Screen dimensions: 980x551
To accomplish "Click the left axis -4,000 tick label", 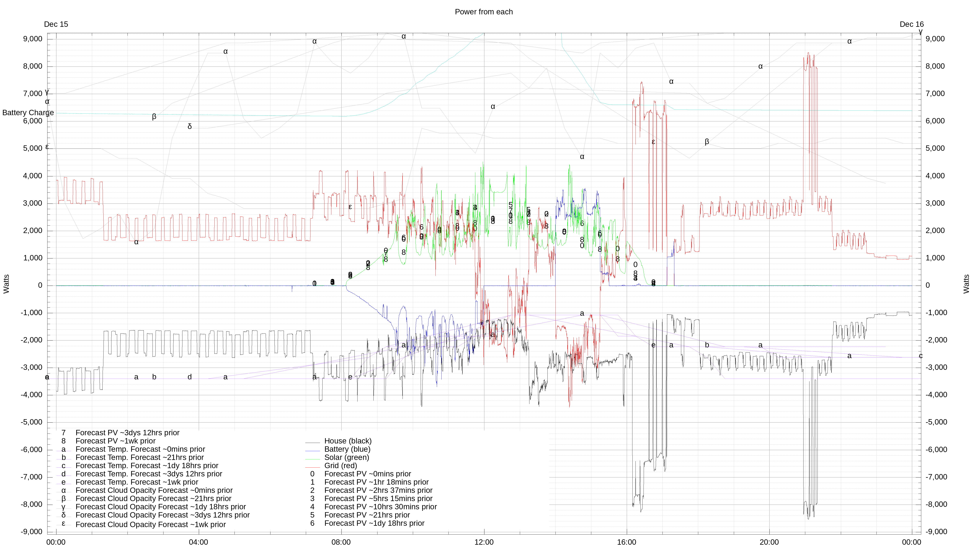I will click(31, 395).
